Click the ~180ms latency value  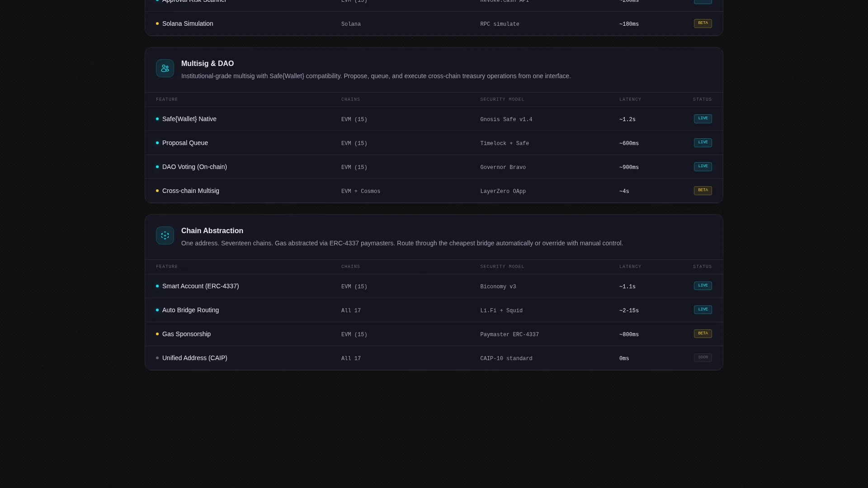[x=629, y=24]
